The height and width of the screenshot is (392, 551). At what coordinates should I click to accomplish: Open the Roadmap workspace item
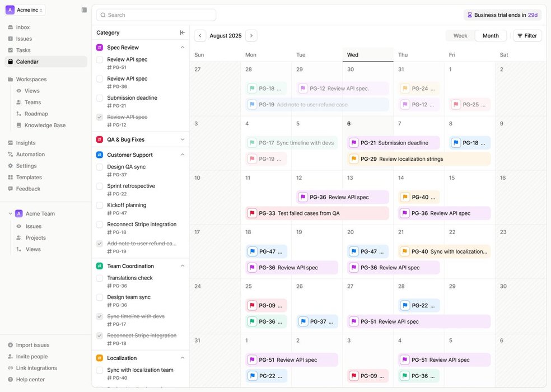click(x=36, y=114)
